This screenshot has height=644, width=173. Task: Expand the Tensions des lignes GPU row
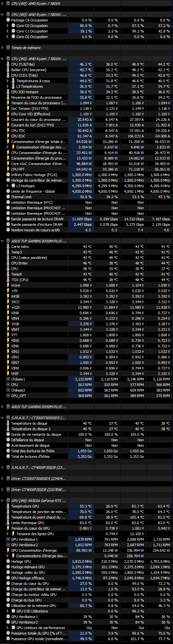8,534
